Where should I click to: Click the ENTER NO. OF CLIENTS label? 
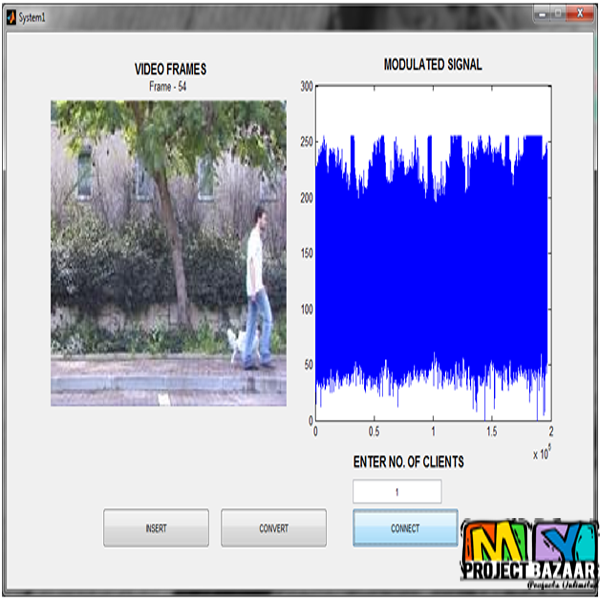point(408,462)
